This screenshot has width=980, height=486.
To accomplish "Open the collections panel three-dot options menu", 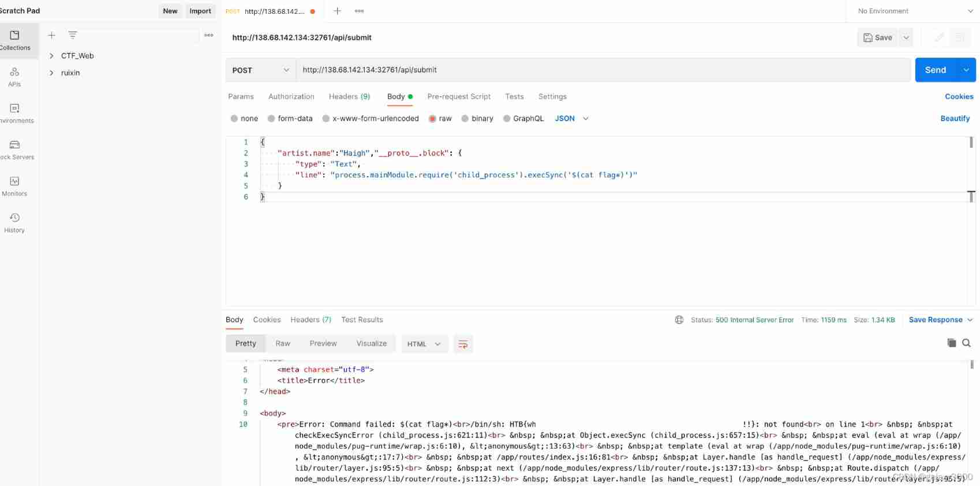I will (x=209, y=35).
